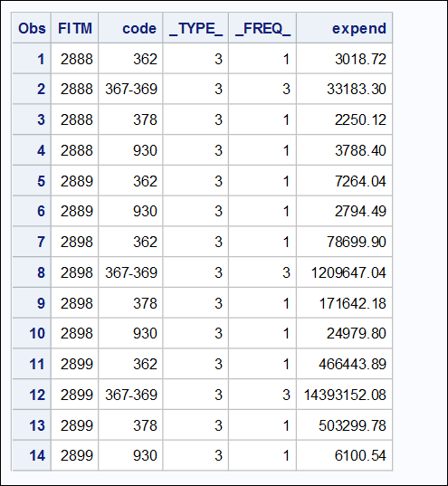Viewport: 448px width, 486px height.
Task: Select expend value 24979.80
Action: [x=357, y=333]
